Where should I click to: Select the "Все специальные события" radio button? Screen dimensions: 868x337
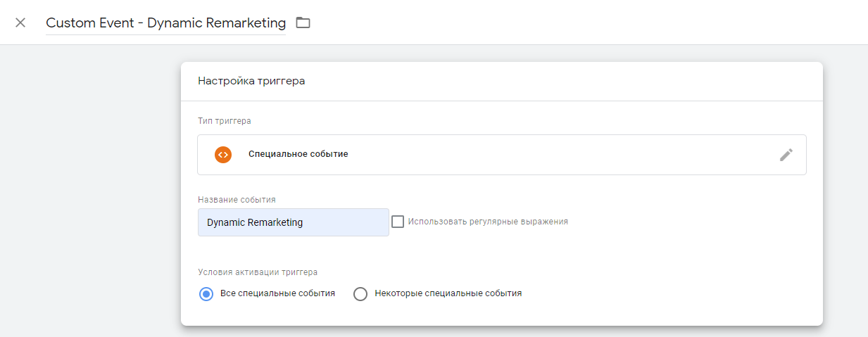[206, 294]
